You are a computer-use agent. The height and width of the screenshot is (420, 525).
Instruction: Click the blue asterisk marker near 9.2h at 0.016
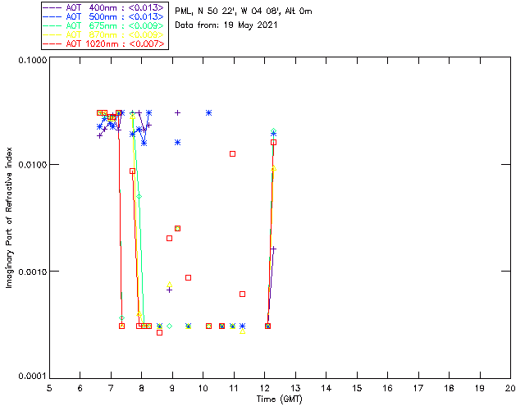(x=177, y=143)
